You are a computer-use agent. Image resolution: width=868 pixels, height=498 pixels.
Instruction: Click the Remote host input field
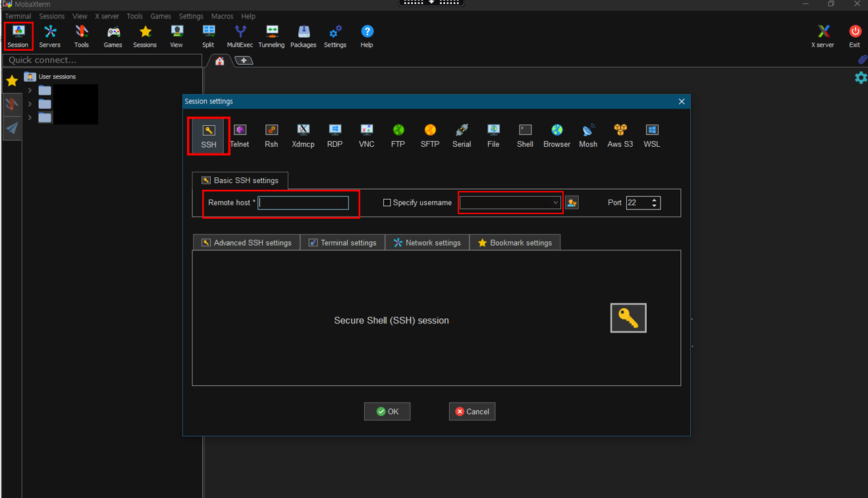point(304,203)
